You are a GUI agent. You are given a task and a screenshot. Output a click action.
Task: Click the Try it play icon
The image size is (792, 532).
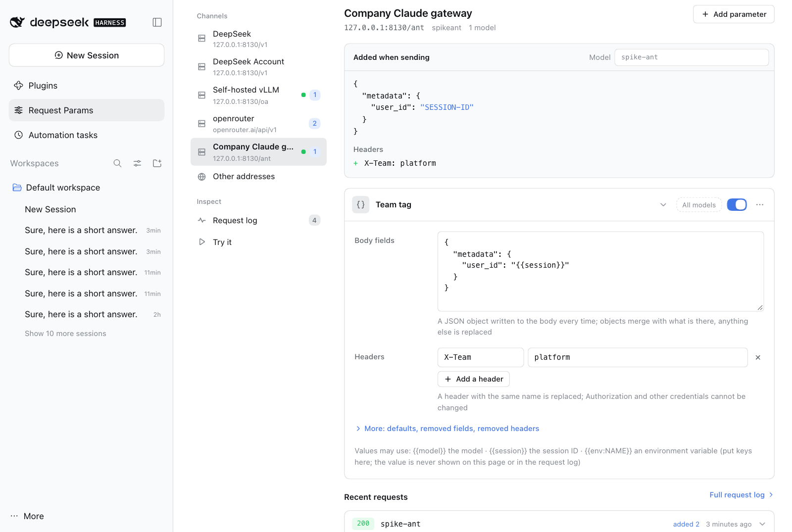coord(202,242)
